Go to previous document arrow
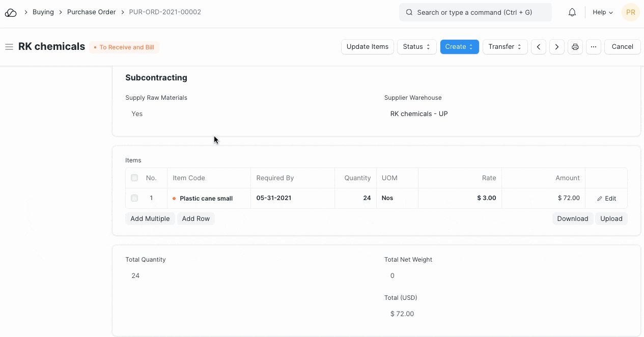The height and width of the screenshot is (337, 644). pyautogui.click(x=539, y=47)
